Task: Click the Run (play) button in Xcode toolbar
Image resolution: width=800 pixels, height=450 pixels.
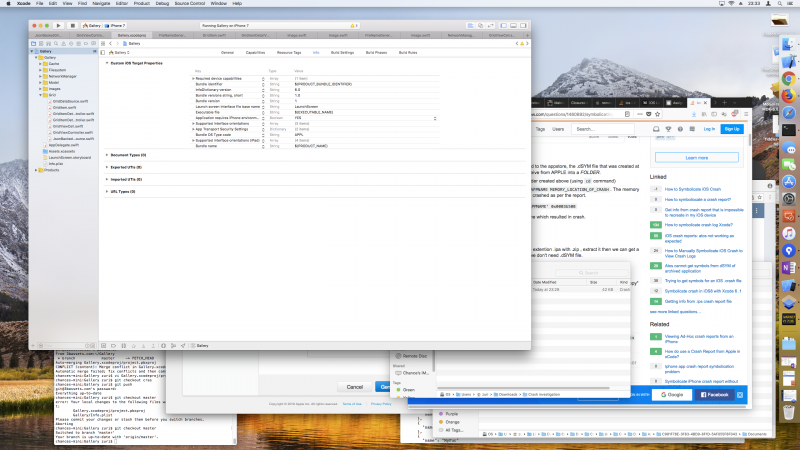Action: tap(58, 24)
